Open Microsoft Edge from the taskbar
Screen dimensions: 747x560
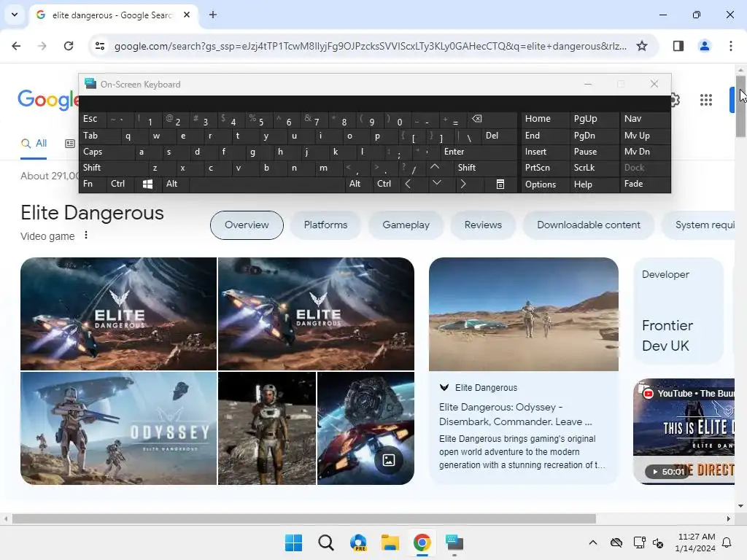click(358, 542)
